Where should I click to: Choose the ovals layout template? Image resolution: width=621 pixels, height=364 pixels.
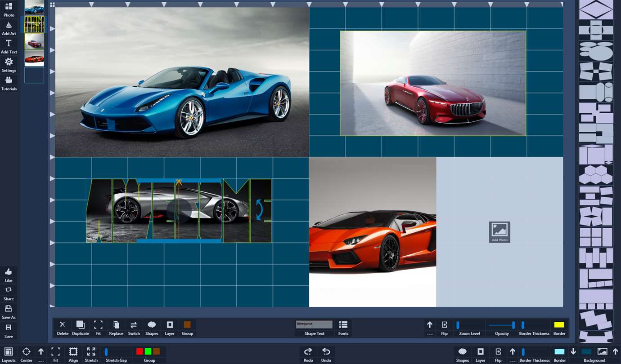tap(596, 51)
